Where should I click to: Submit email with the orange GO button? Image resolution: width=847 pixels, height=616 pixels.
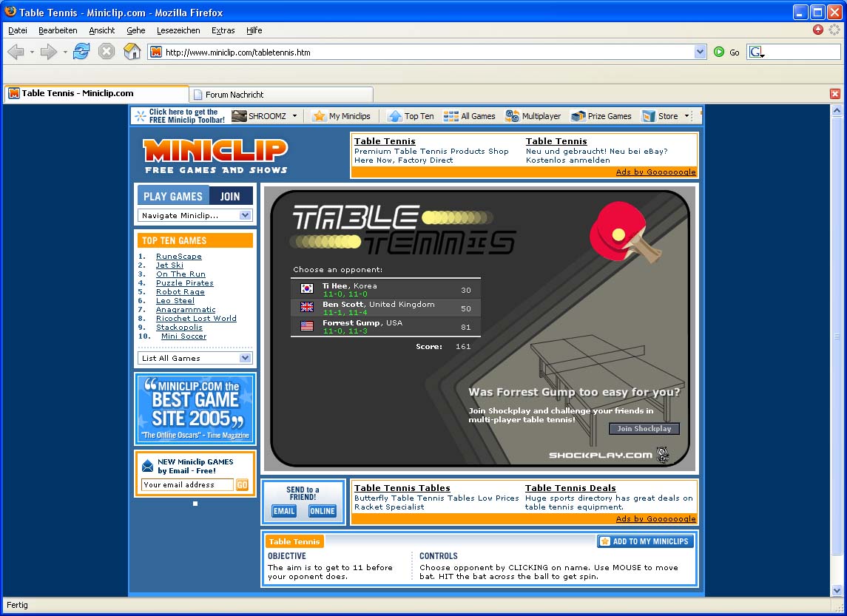coord(242,485)
